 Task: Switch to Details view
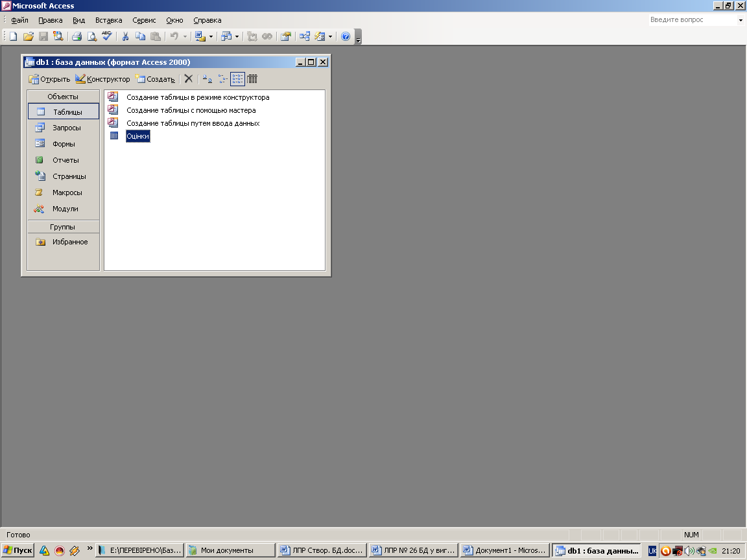252,79
